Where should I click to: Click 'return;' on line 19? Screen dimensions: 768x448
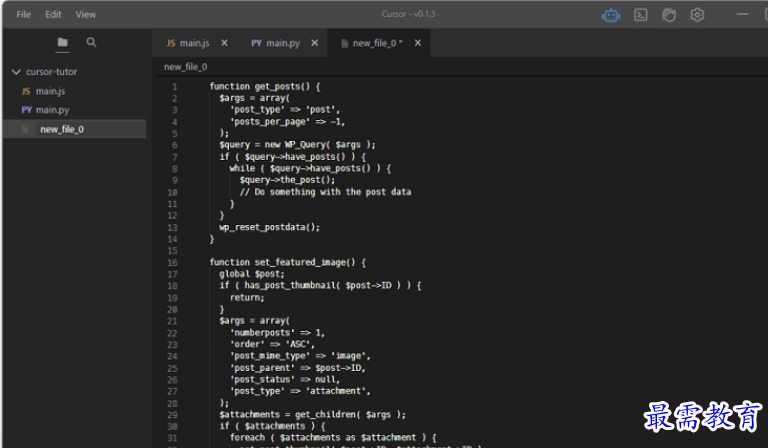[x=247, y=298]
